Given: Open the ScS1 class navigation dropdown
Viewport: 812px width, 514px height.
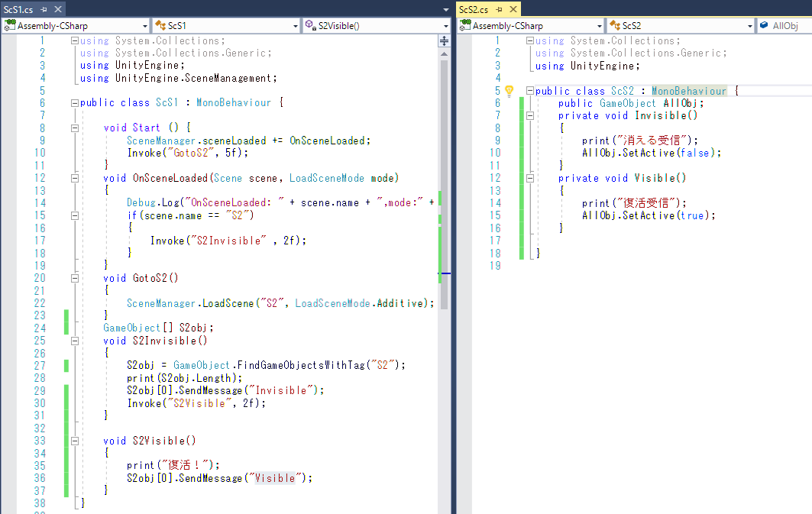Looking at the screenshot, I should click(226, 25).
